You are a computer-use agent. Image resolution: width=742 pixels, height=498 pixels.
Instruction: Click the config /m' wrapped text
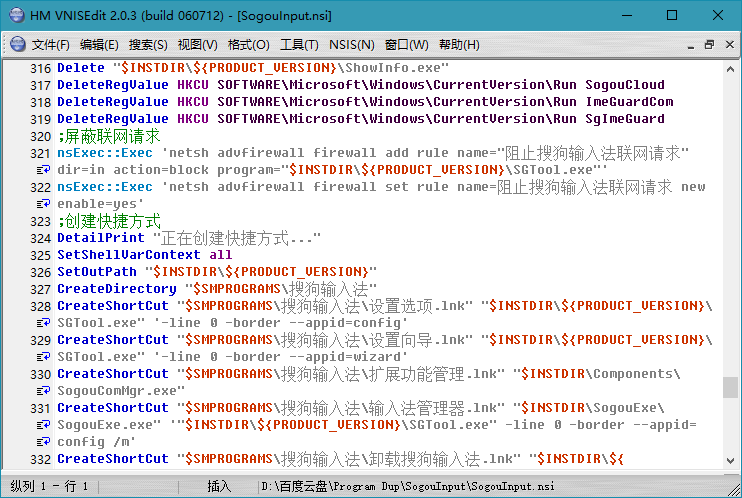click(x=97, y=443)
